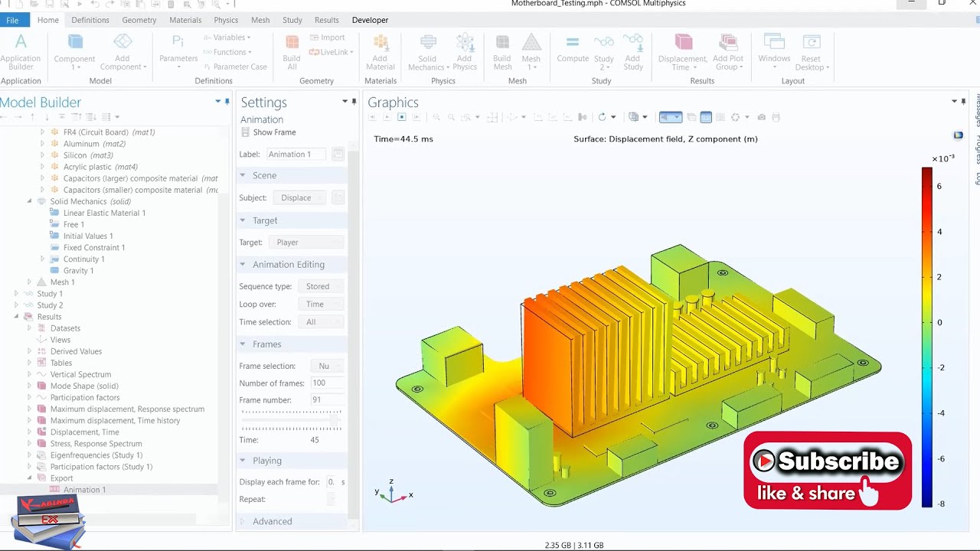
Task: Open the Parameters ribbon button
Action: (x=178, y=52)
